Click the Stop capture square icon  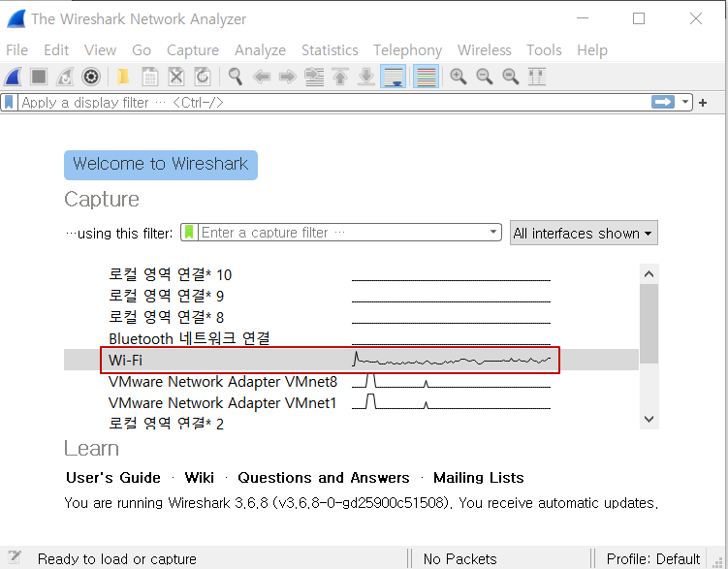point(39,77)
